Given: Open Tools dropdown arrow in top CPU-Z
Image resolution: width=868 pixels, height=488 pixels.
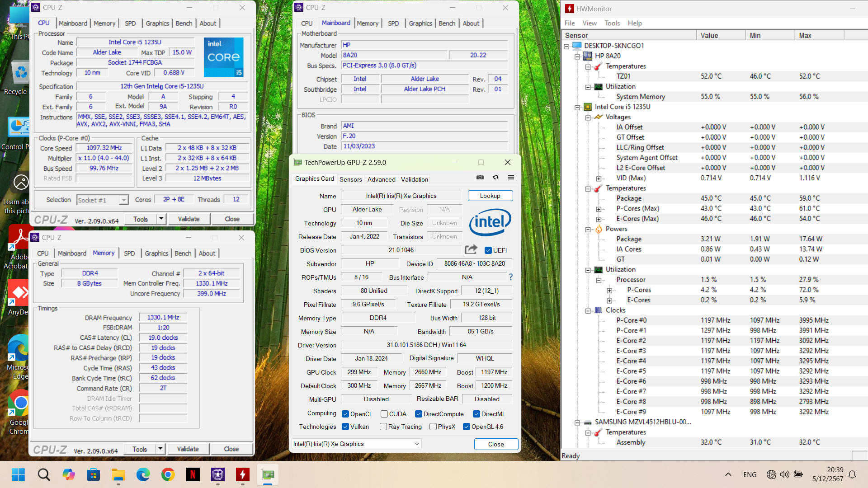Looking at the screenshot, I should click(161, 219).
